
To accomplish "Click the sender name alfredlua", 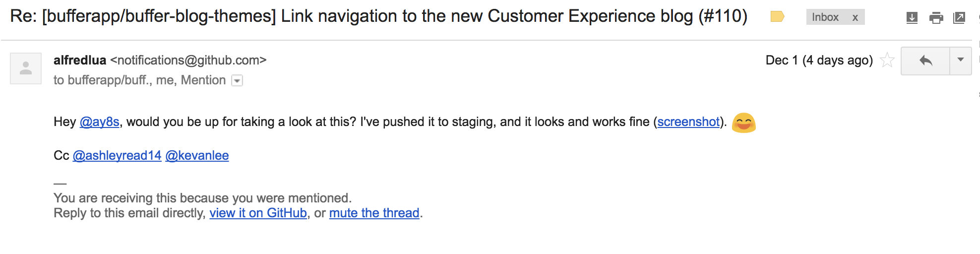I will 80,61.
